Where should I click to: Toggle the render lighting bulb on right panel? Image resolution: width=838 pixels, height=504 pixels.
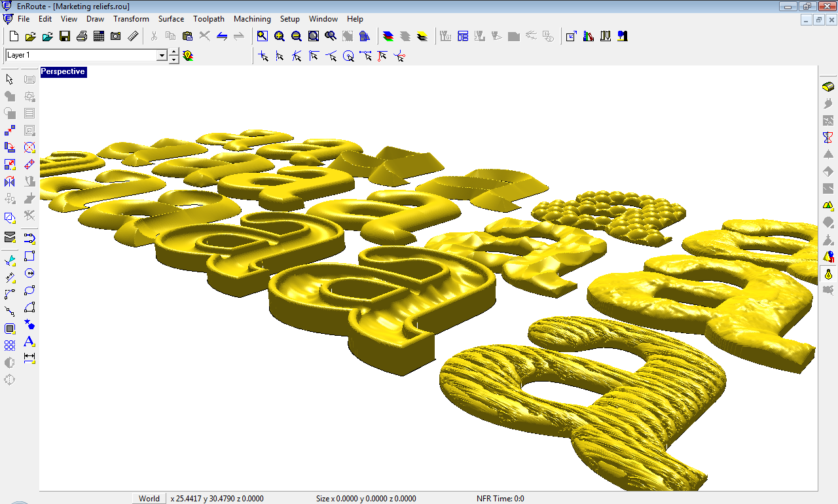(828, 275)
